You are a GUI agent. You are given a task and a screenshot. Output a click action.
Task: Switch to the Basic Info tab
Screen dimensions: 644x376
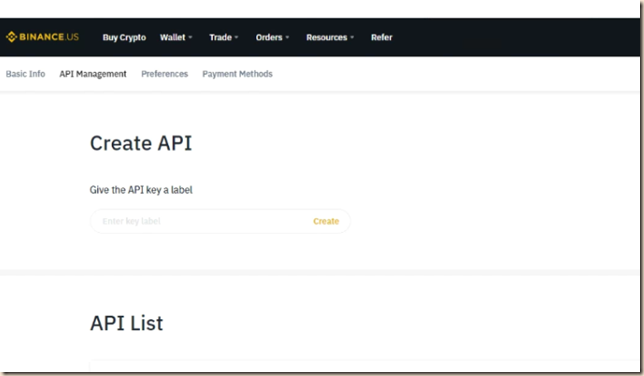(25, 74)
